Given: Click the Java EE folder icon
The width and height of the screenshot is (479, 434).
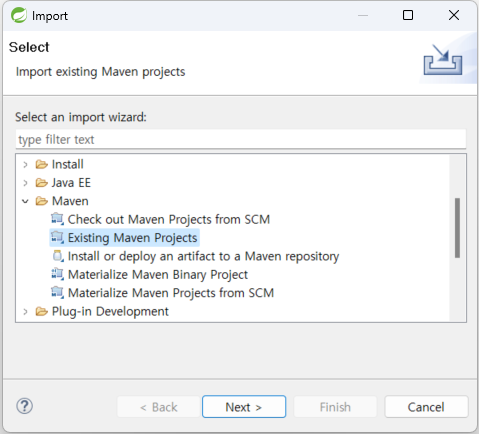Looking at the screenshot, I should point(42,183).
